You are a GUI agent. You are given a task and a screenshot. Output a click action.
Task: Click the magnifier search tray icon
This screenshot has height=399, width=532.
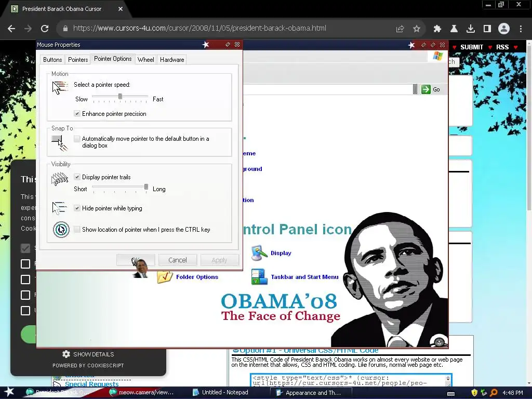coord(494,393)
